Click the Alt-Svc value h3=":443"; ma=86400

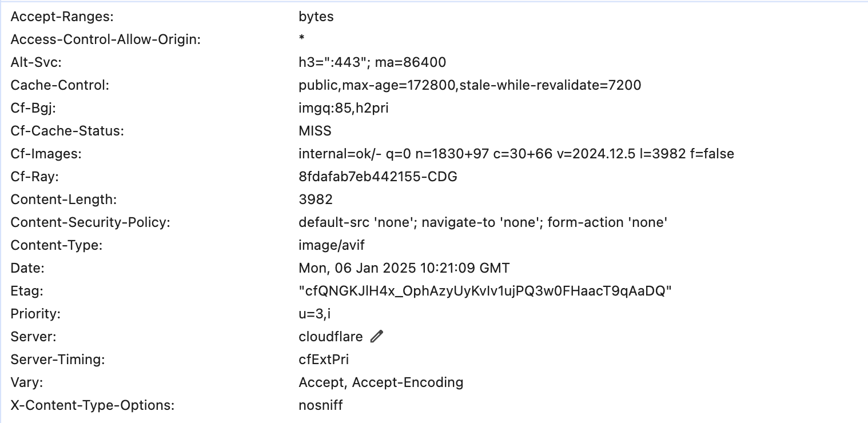pyautogui.click(x=372, y=62)
